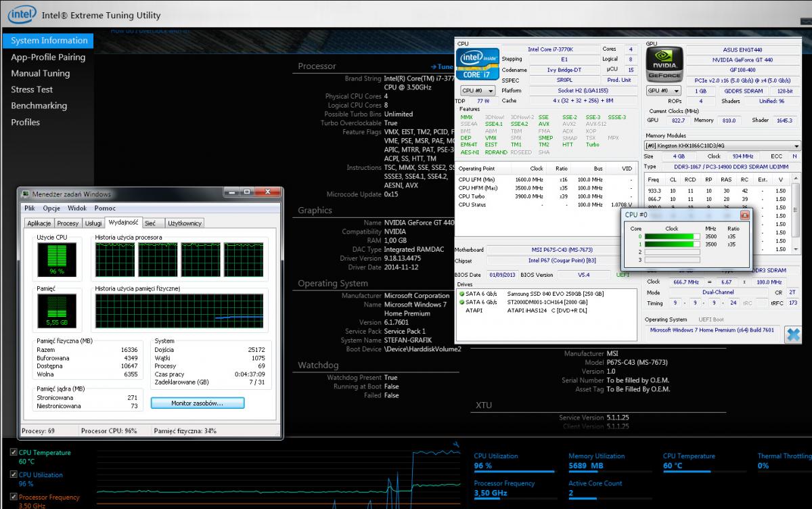812x509 pixels.
Task: Select the CPU Turbo 3900.0 MHz row
Action: pos(547,196)
